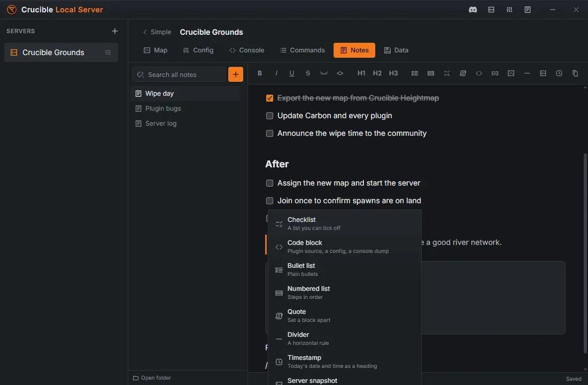Insert a server snapshot from the toolbar
This screenshot has width=588, height=385.
click(543, 73)
